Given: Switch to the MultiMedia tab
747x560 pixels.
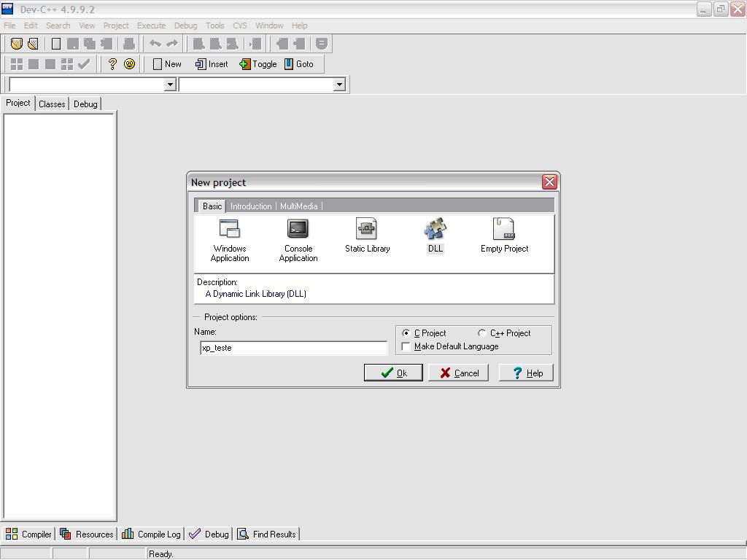Looking at the screenshot, I should [x=299, y=206].
